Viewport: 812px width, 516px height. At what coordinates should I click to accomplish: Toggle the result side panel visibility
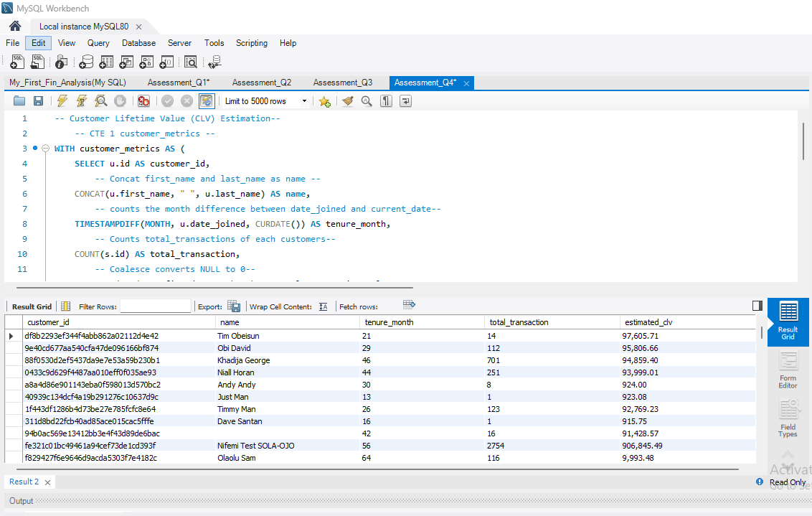pos(757,306)
